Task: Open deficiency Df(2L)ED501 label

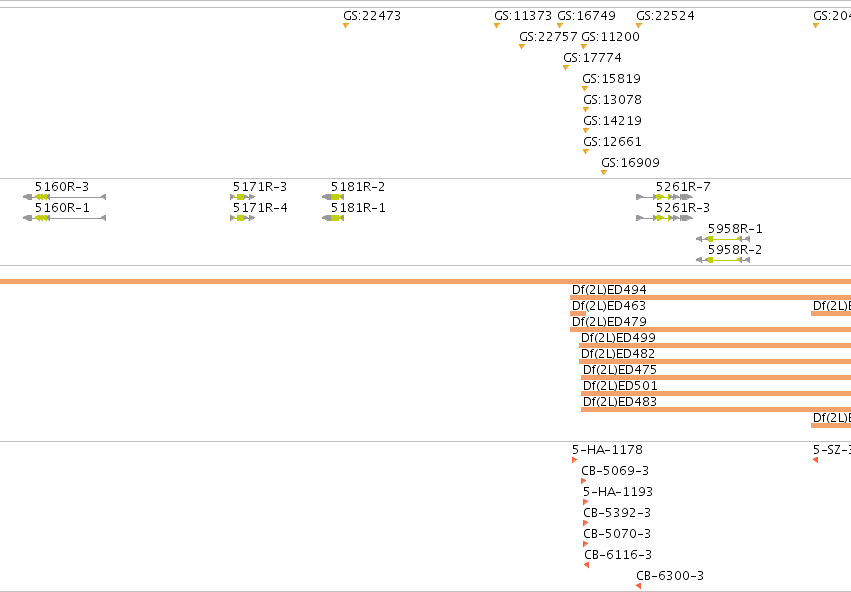Action: [620, 386]
